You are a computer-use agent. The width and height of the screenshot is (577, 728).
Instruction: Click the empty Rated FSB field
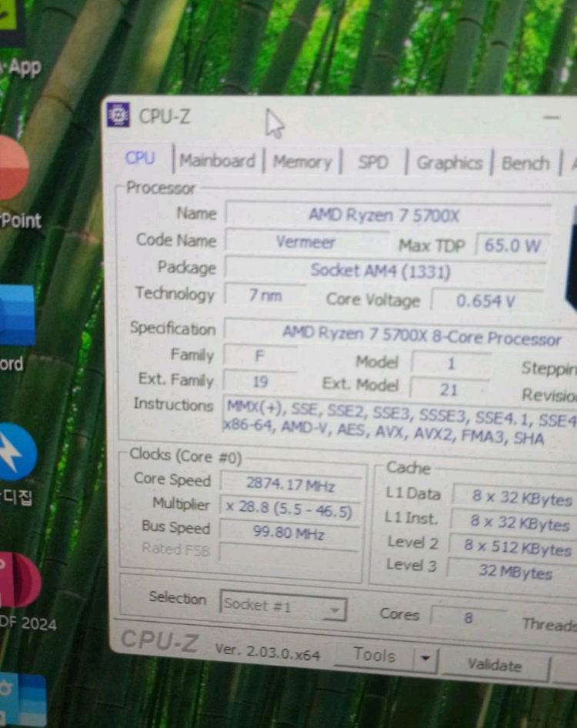288,555
